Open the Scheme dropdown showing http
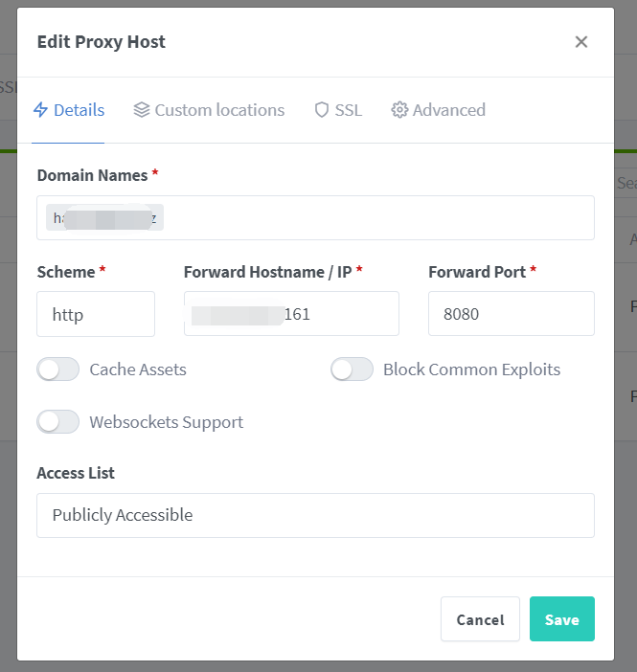The height and width of the screenshot is (672, 637). (x=96, y=314)
